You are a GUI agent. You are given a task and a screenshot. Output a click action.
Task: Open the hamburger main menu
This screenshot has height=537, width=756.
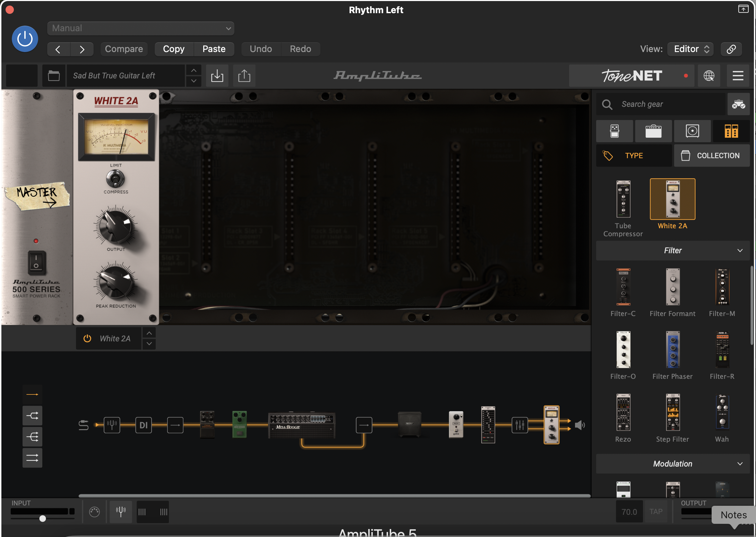738,76
